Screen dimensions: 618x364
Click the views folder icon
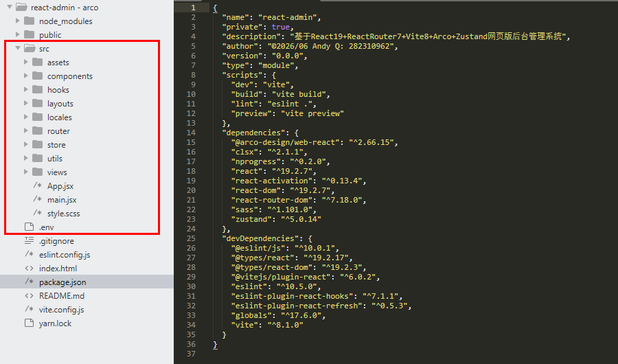pyautogui.click(x=38, y=172)
